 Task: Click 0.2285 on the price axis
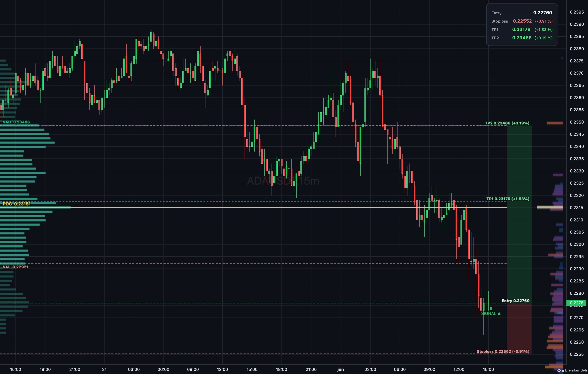(577, 281)
